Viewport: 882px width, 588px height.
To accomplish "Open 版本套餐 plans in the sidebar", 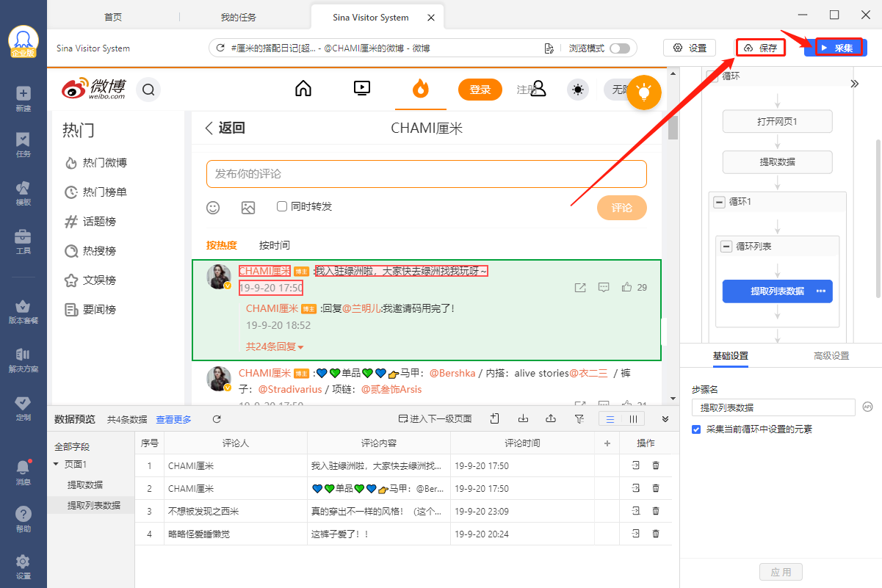I will [24, 311].
